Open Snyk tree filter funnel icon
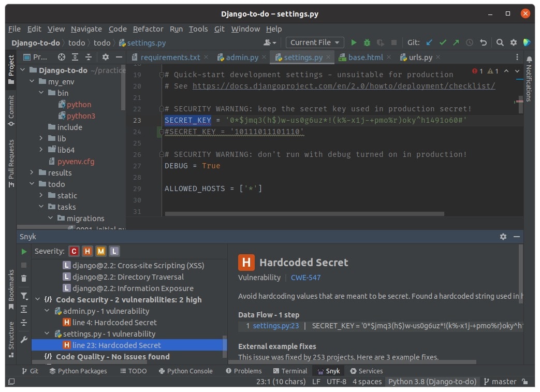This screenshot has height=392, width=540. coord(24,296)
